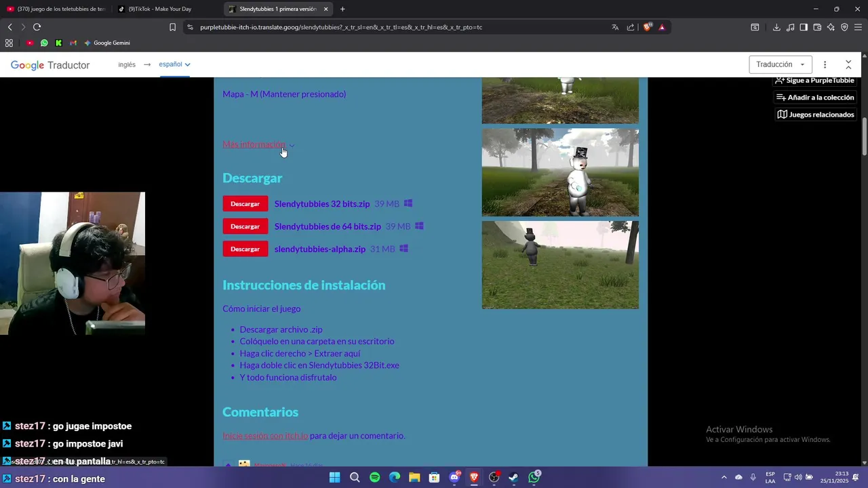Expand the español target language dropdown
Screen dimensions: 868x488
point(174,64)
